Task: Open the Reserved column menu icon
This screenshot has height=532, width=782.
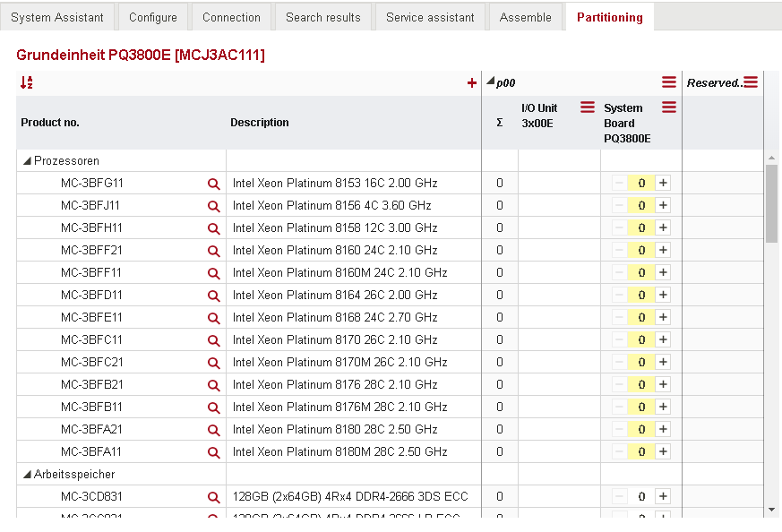Action: [751, 82]
